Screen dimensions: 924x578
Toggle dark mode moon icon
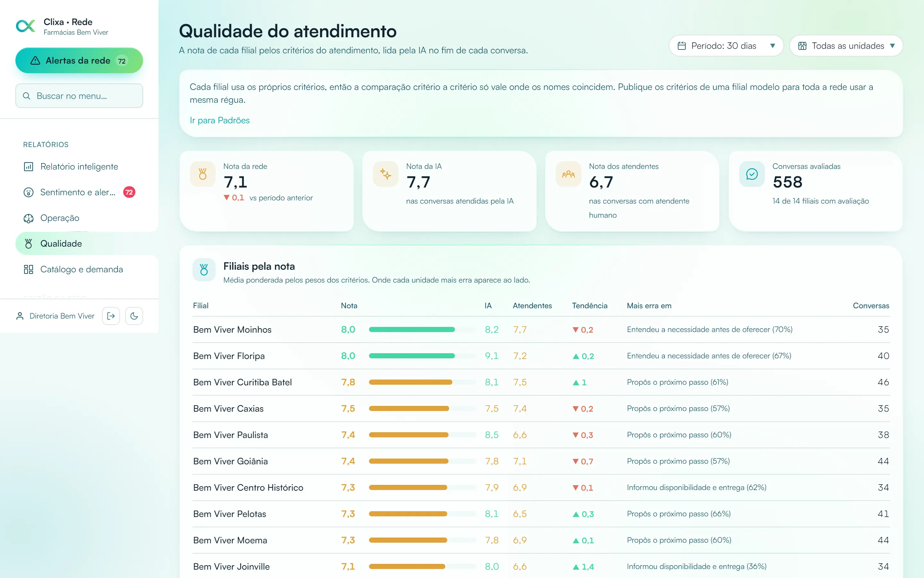pos(134,316)
